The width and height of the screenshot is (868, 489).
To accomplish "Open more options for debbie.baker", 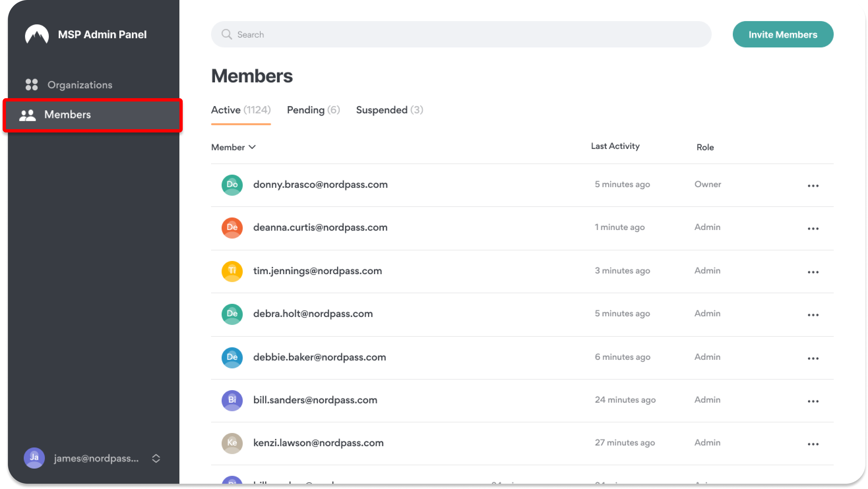I will pyautogui.click(x=813, y=358).
